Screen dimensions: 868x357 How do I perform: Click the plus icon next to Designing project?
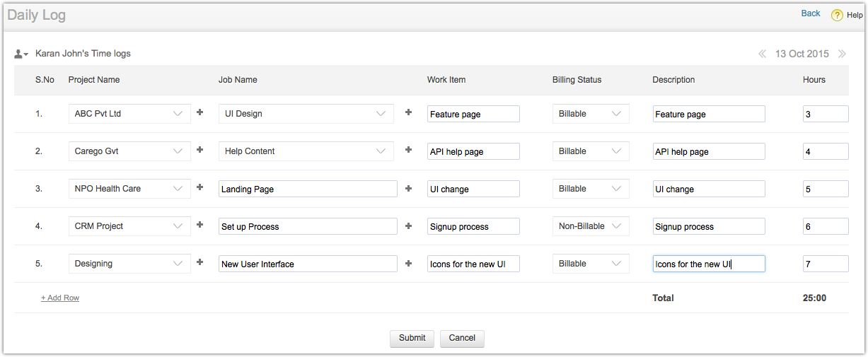199,262
